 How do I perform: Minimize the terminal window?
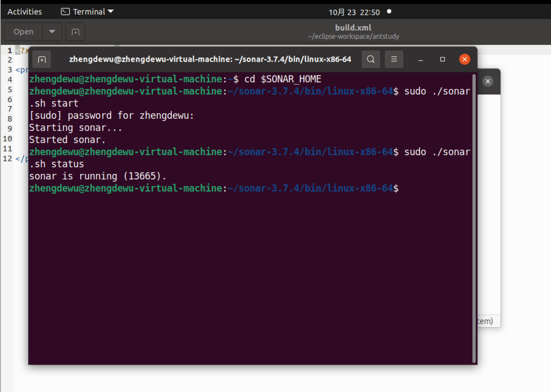420,59
